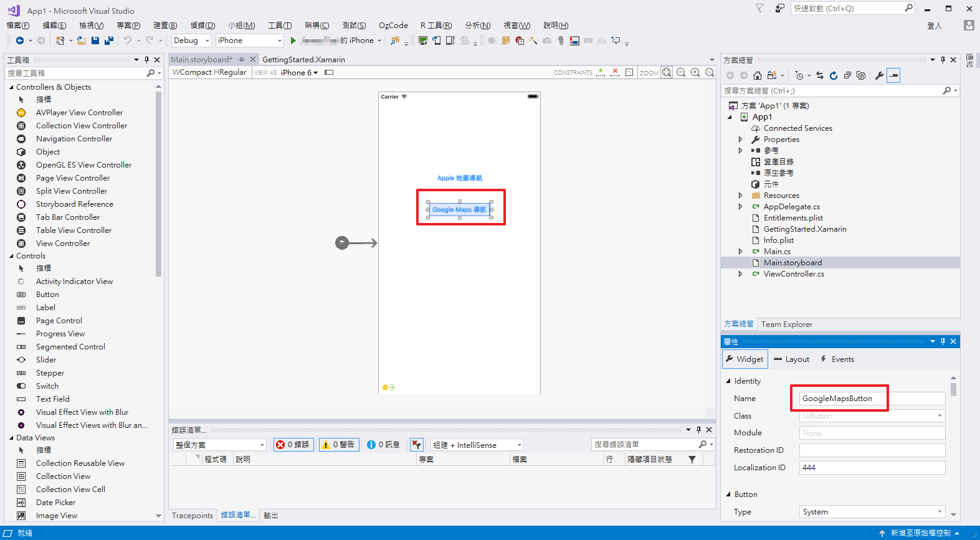Pin the Toolbox panel

147,60
